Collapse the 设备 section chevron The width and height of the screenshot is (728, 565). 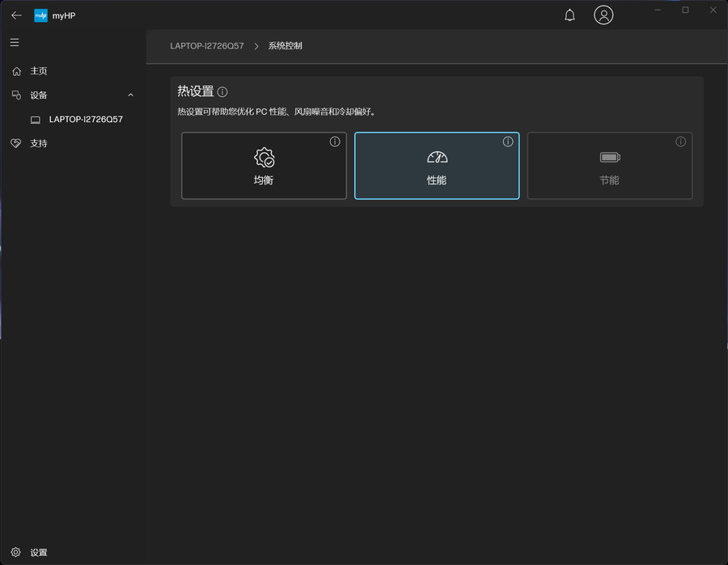130,95
